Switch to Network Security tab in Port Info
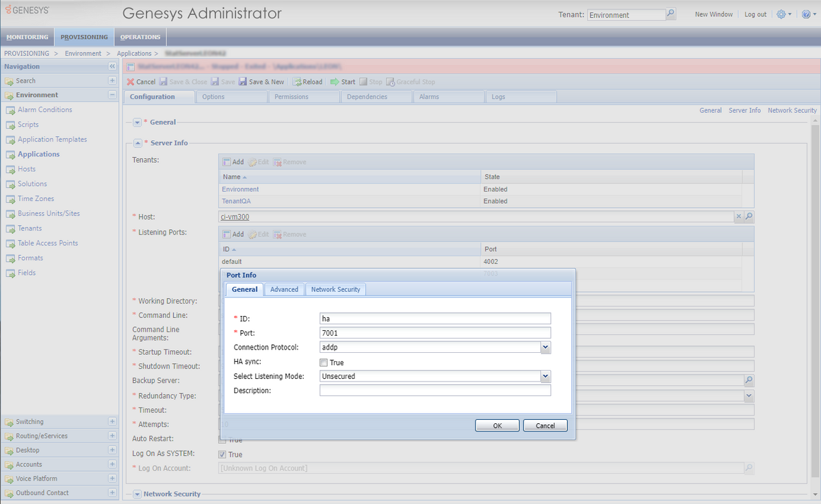The image size is (821, 504). tap(335, 289)
